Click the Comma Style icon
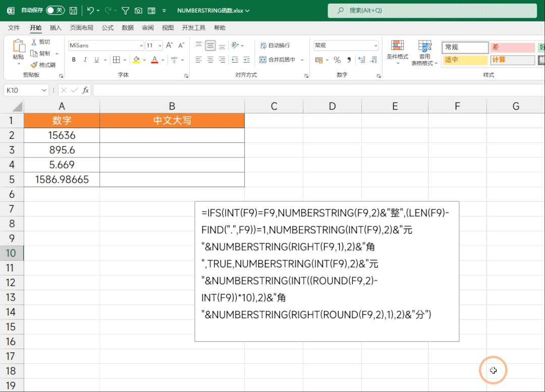The image size is (545, 392). pos(349,60)
